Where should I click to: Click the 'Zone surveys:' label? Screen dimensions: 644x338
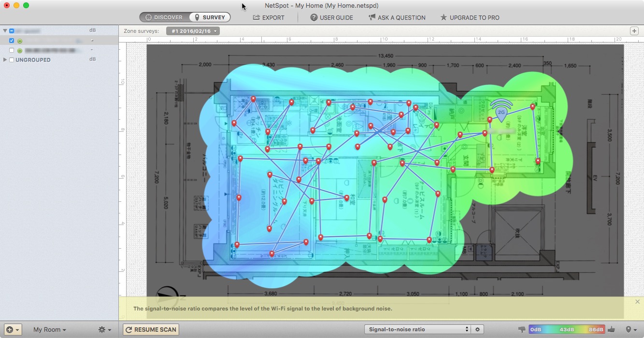coord(141,31)
